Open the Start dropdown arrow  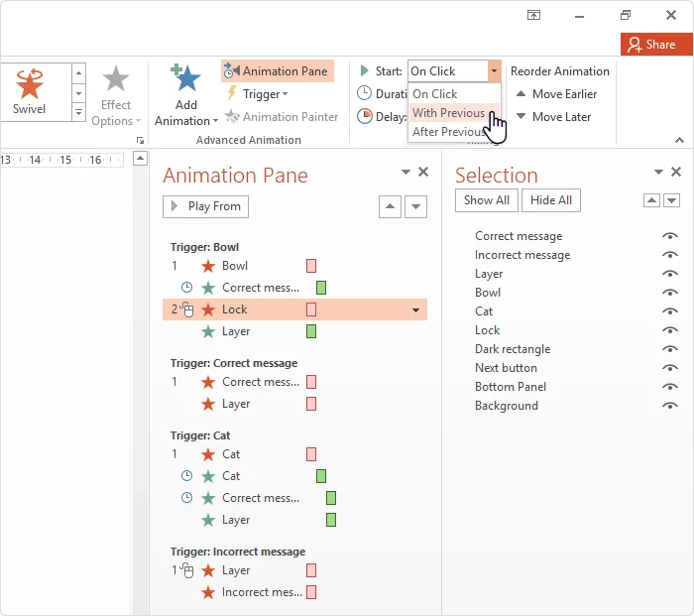point(494,71)
